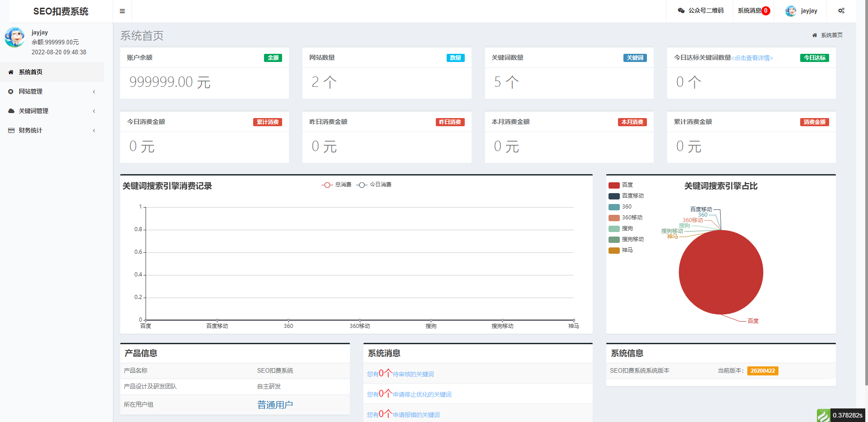Toggle 百度移动 in pie legend

[626, 196]
